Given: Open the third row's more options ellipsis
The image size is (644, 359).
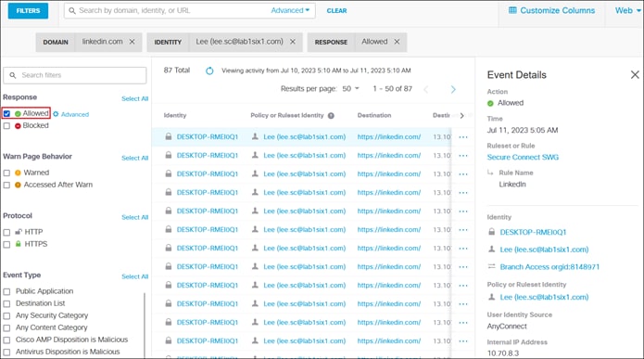Looking at the screenshot, I should tap(463, 174).
